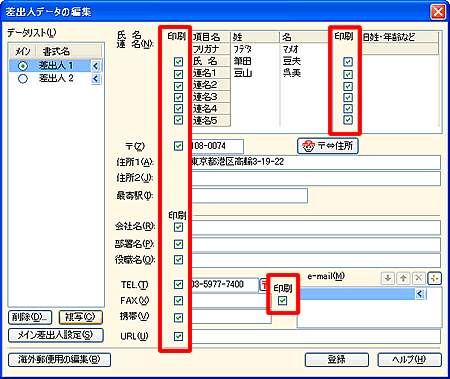Click the 携帯 input field

231,317
